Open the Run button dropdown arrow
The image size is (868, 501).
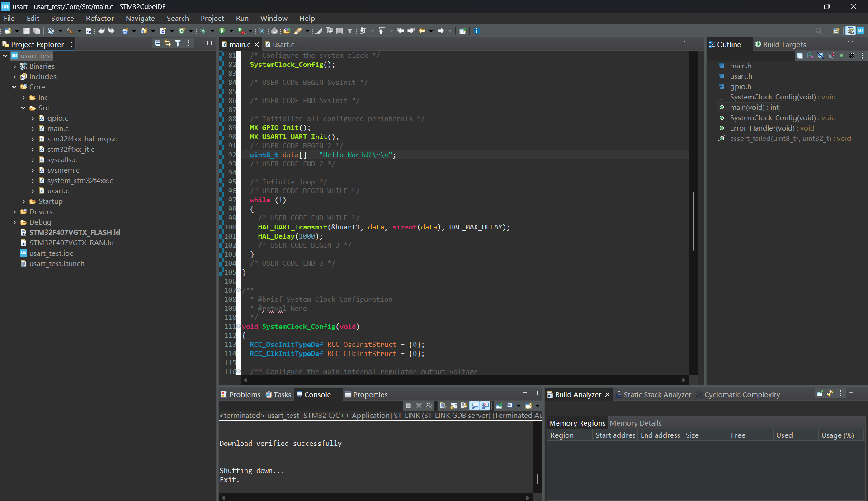click(231, 31)
